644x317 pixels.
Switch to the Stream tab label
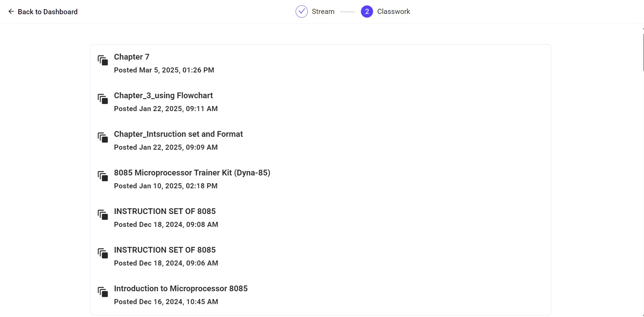(x=323, y=12)
